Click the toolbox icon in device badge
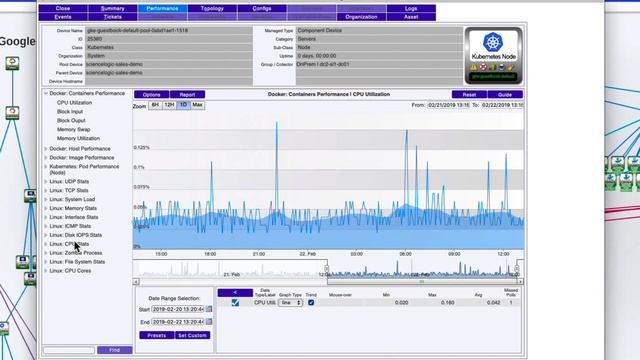 tap(511, 67)
